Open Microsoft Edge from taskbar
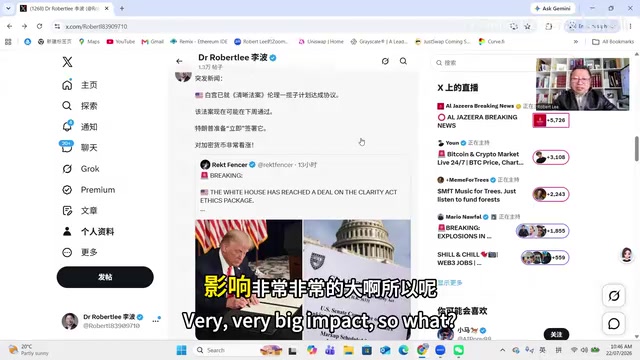The image size is (640, 360). pyautogui.click(x=403, y=350)
